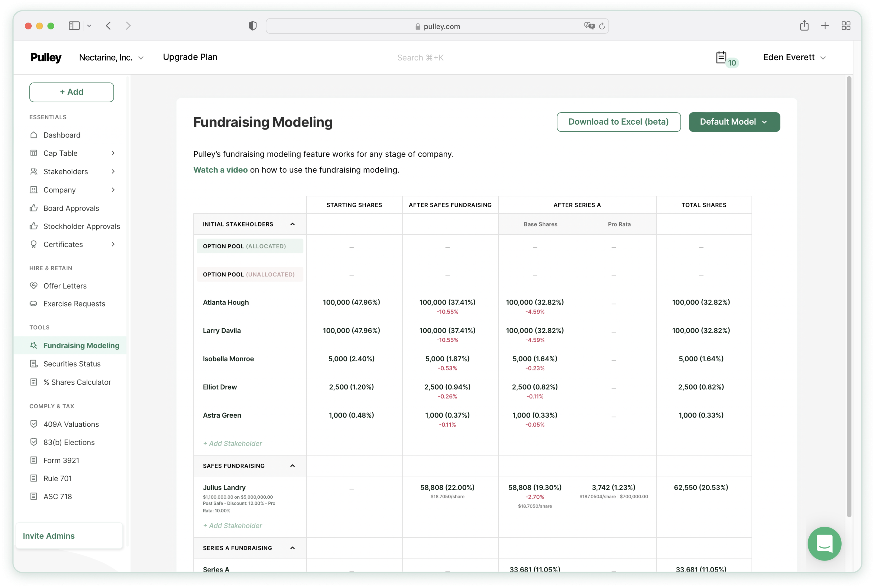Toggle Safari's sidebar panel
Screen dimensions: 875x588
(74, 26)
